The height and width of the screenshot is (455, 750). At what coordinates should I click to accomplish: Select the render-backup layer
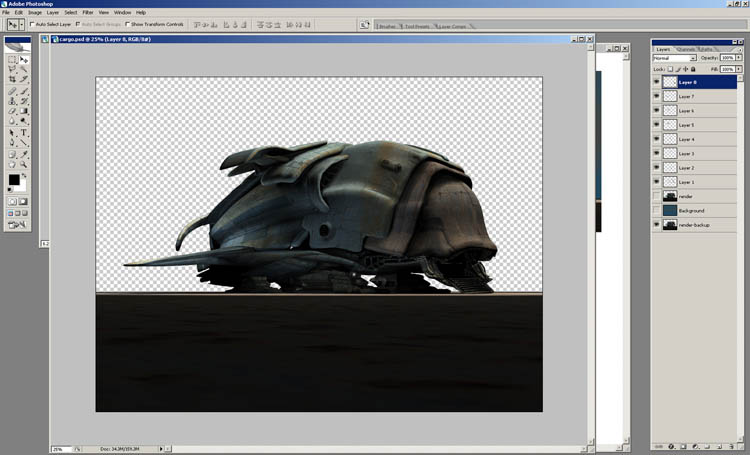pyautogui.click(x=693, y=226)
